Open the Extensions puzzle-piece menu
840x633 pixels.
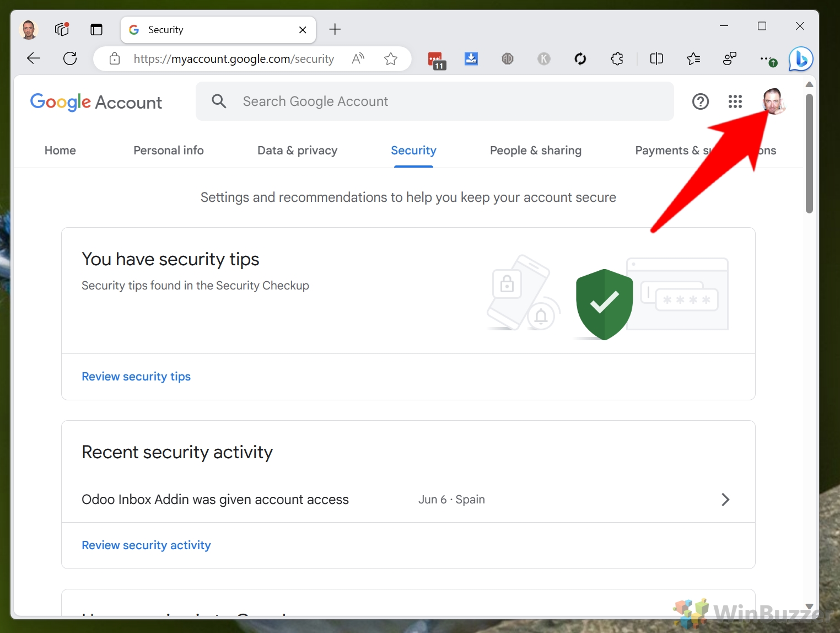tap(617, 58)
